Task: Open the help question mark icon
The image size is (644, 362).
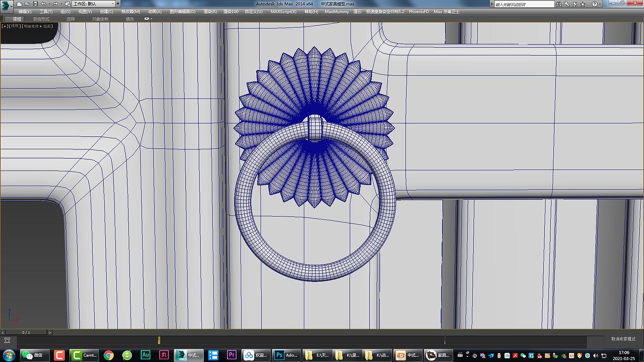Action: 594,4
